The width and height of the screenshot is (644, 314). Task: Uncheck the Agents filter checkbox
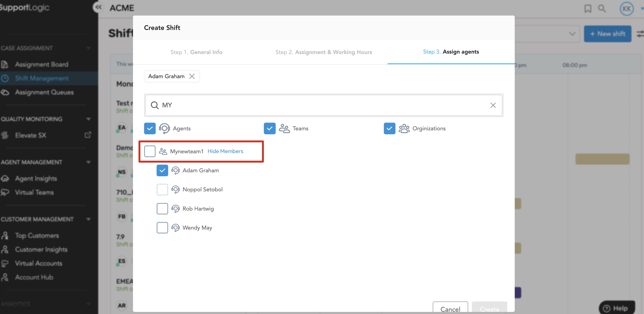point(150,129)
